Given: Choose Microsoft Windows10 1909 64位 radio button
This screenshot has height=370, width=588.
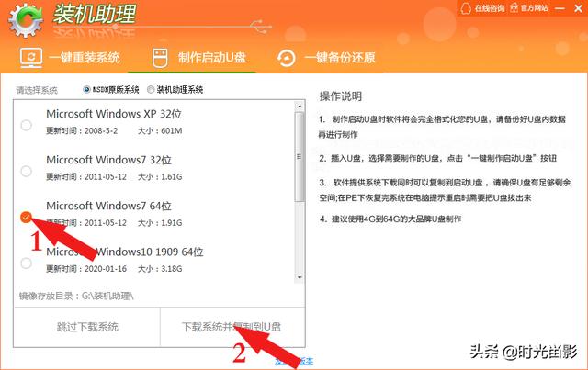Looking at the screenshot, I should [x=26, y=263].
